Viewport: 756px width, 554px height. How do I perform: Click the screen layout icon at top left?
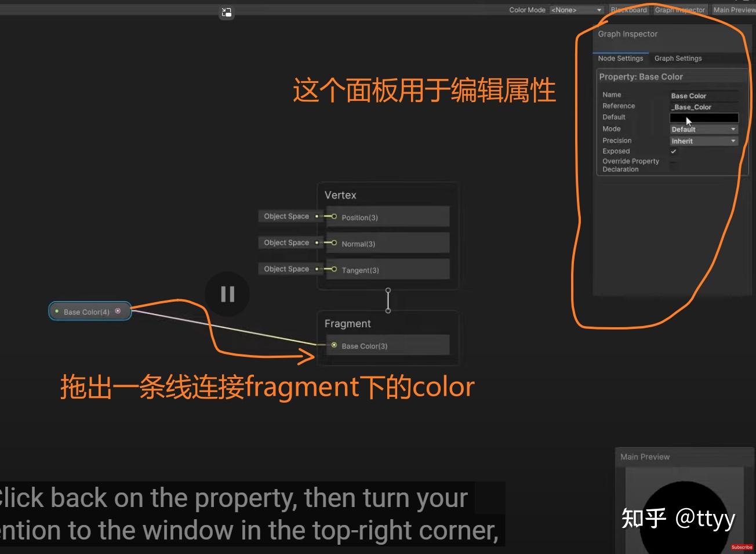click(227, 12)
